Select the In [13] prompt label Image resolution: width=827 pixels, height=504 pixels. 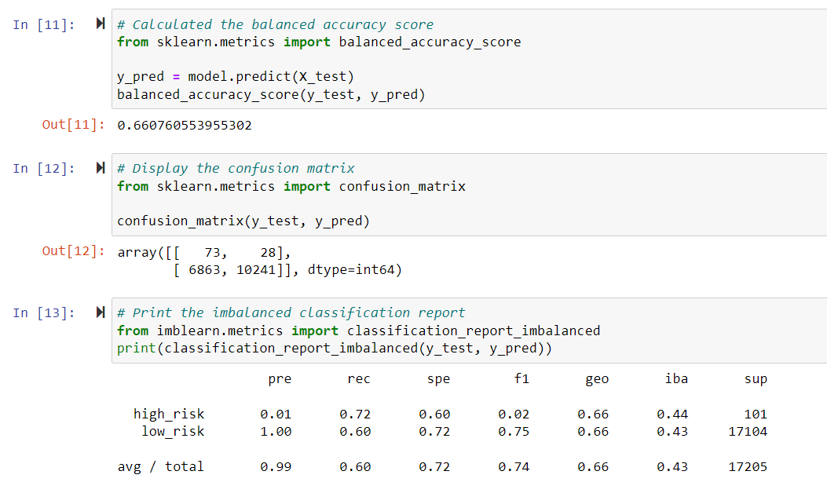pos(44,313)
